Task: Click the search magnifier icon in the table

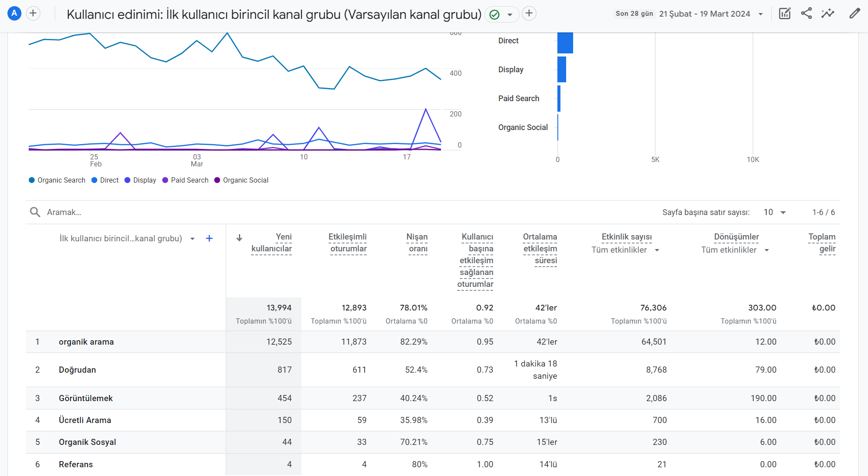Action: (35, 212)
